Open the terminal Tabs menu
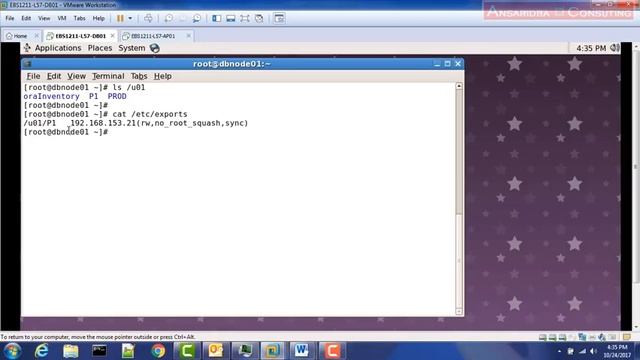 coord(139,76)
